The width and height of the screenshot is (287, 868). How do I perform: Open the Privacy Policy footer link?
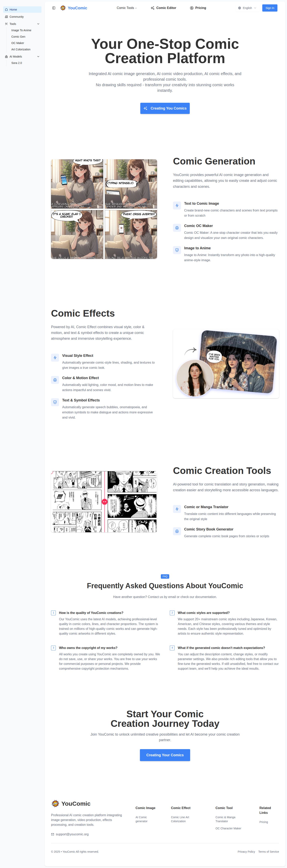tap(246, 852)
